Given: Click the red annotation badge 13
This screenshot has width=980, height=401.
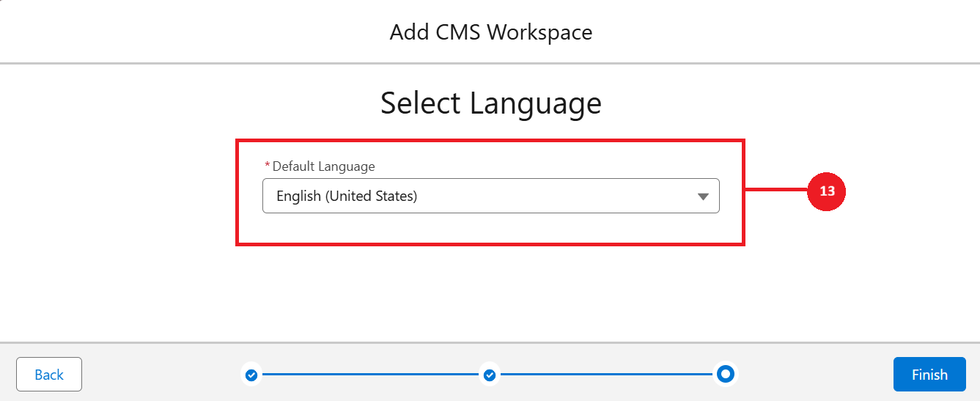Looking at the screenshot, I should click(x=827, y=191).
